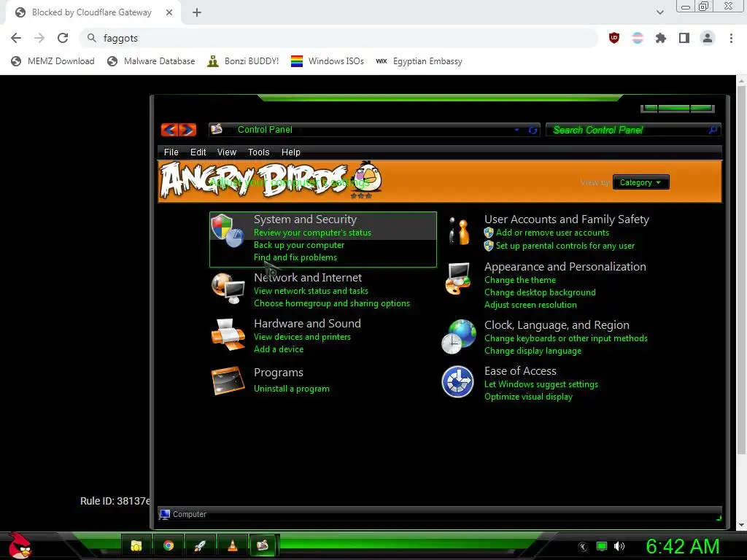
Task: Open the Egyptian Embassy bookmark
Action: click(419, 61)
